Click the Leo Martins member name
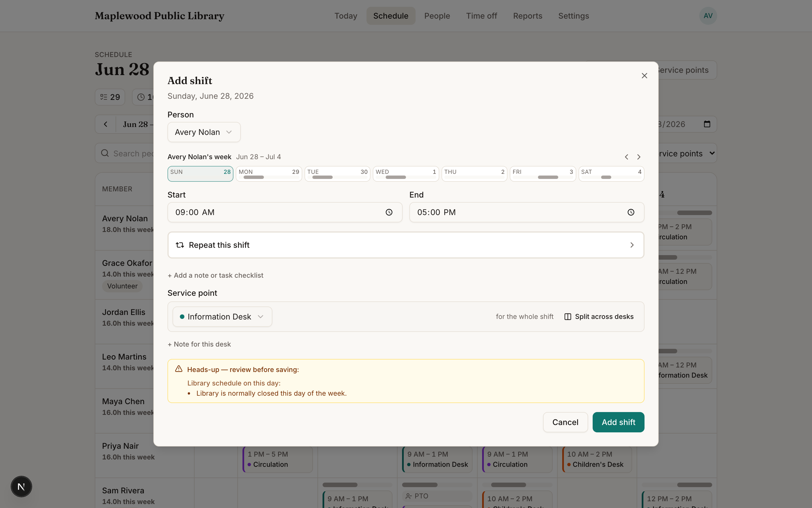The height and width of the screenshot is (508, 812). click(x=124, y=357)
